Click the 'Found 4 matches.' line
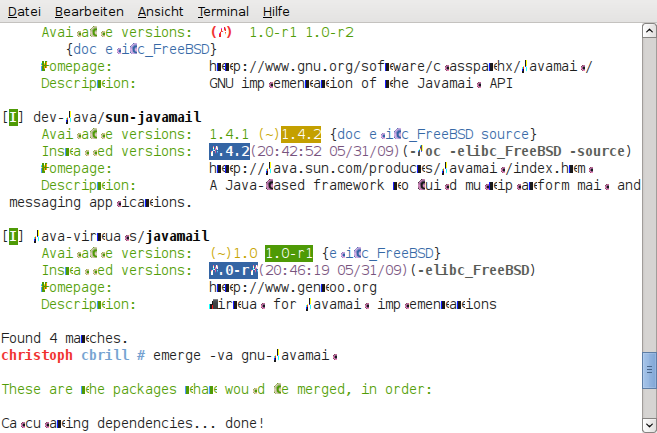The width and height of the screenshot is (657, 433). [65, 338]
